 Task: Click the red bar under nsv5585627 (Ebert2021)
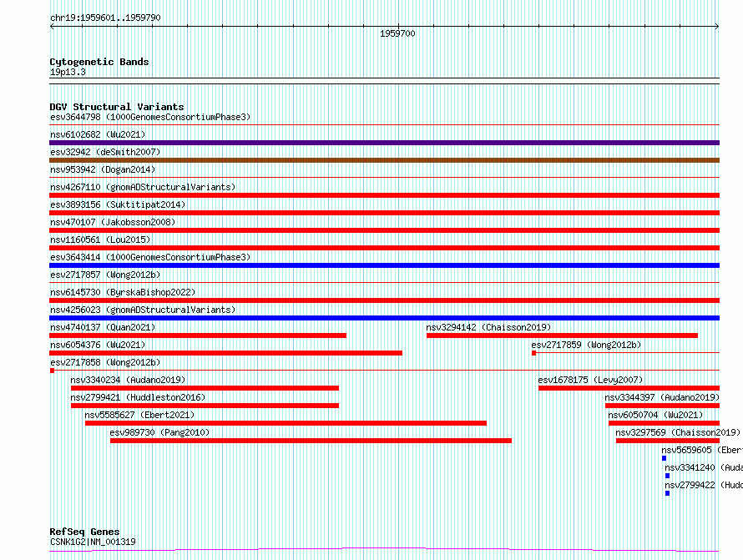click(x=286, y=423)
